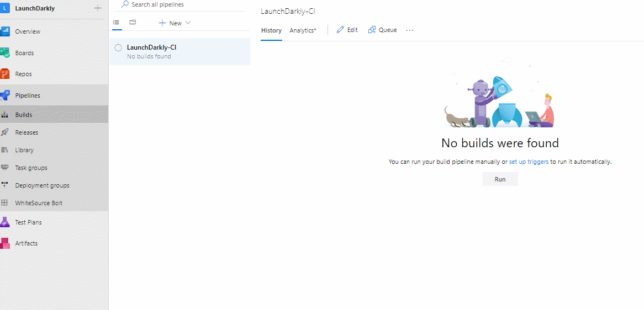Select the Test Plans menu label
This screenshot has height=310, width=644.
coord(28,222)
